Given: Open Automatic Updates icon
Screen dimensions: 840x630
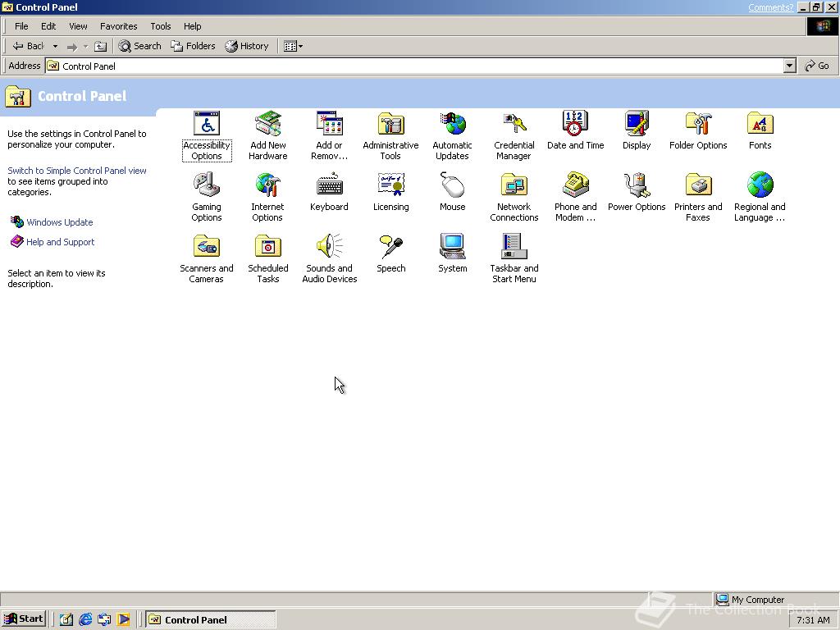Looking at the screenshot, I should pyautogui.click(x=452, y=124).
